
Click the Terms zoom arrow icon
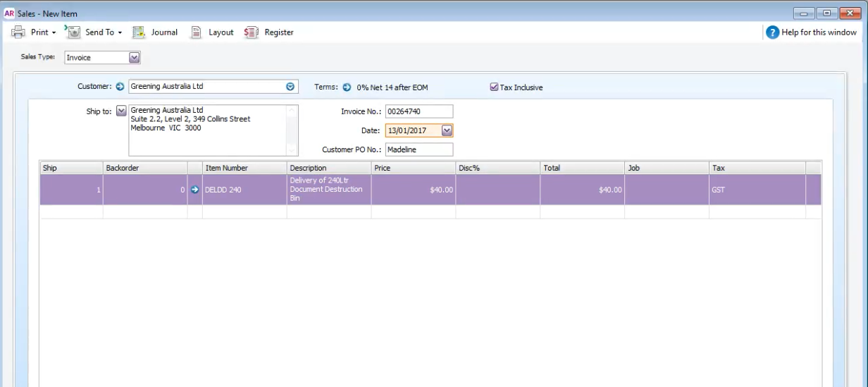(x=347, y=87)
